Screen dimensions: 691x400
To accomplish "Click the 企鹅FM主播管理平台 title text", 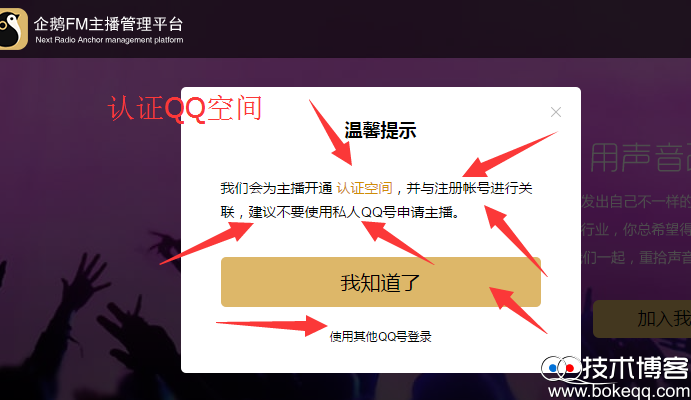I will point(108,24).
